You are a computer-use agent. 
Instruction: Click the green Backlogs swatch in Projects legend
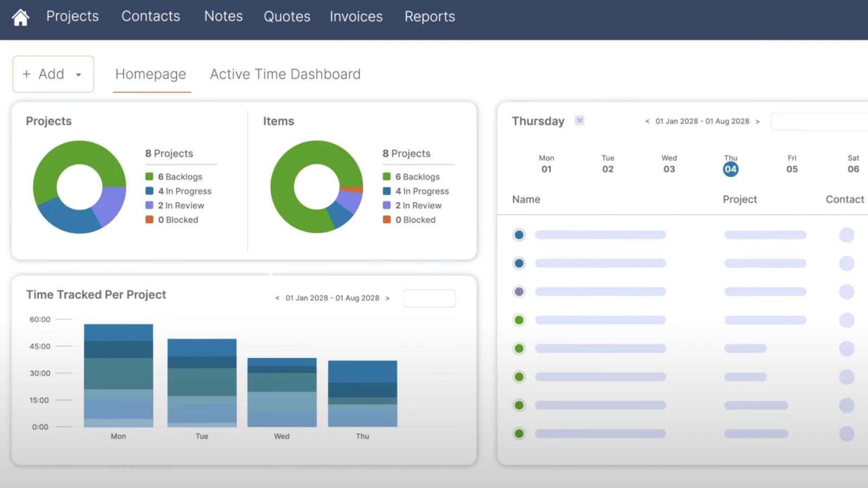coord(149,176)
